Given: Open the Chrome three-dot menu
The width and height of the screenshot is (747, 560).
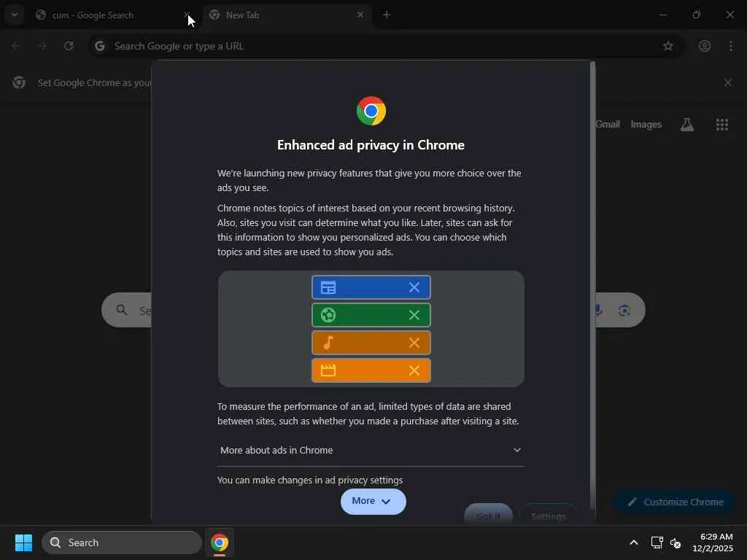Looking at the screenshot, I should pos(731,46).
